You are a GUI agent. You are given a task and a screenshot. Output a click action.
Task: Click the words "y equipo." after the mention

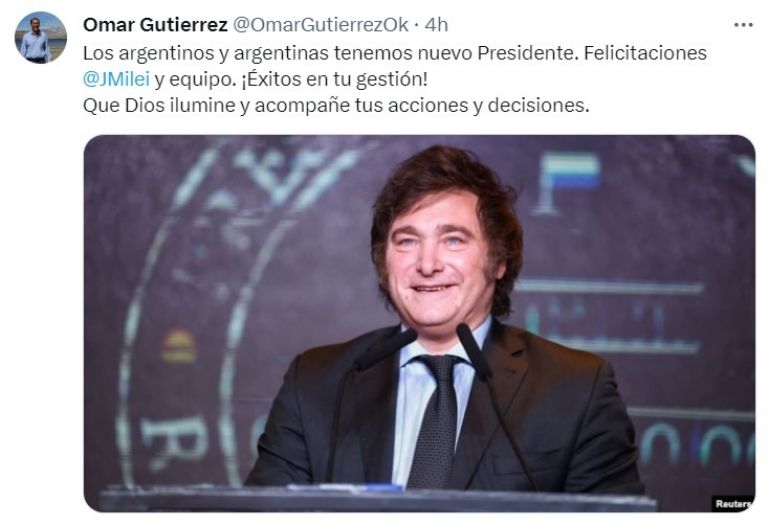[x=195, y=79]
